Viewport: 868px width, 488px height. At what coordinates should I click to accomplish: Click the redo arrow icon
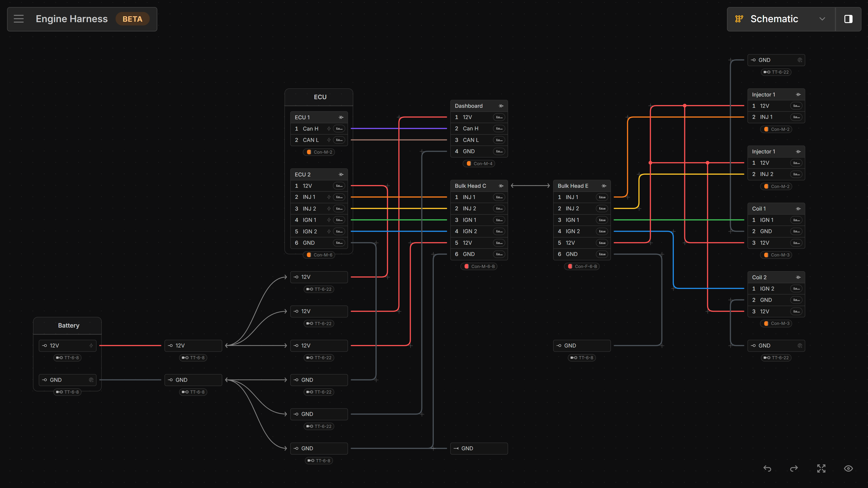coord(794,469)
